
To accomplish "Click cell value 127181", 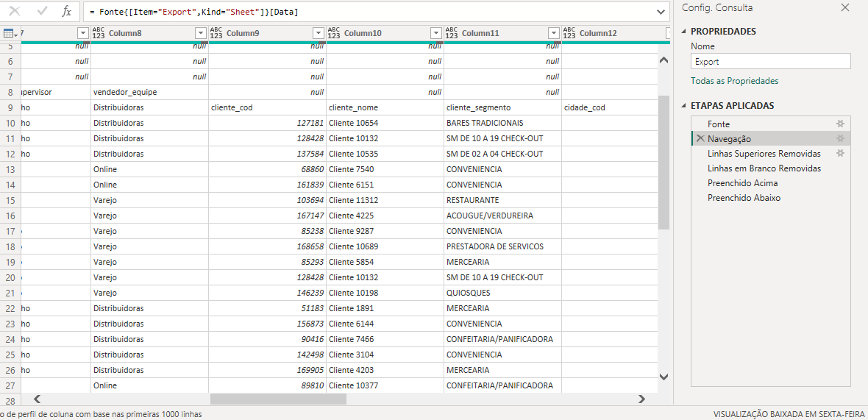I will 267,123.
